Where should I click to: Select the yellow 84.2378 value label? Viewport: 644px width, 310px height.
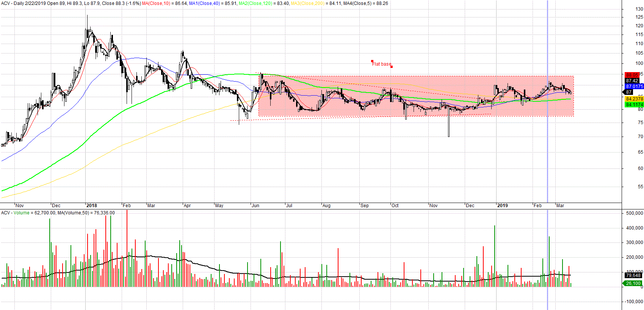click(634, 99)
